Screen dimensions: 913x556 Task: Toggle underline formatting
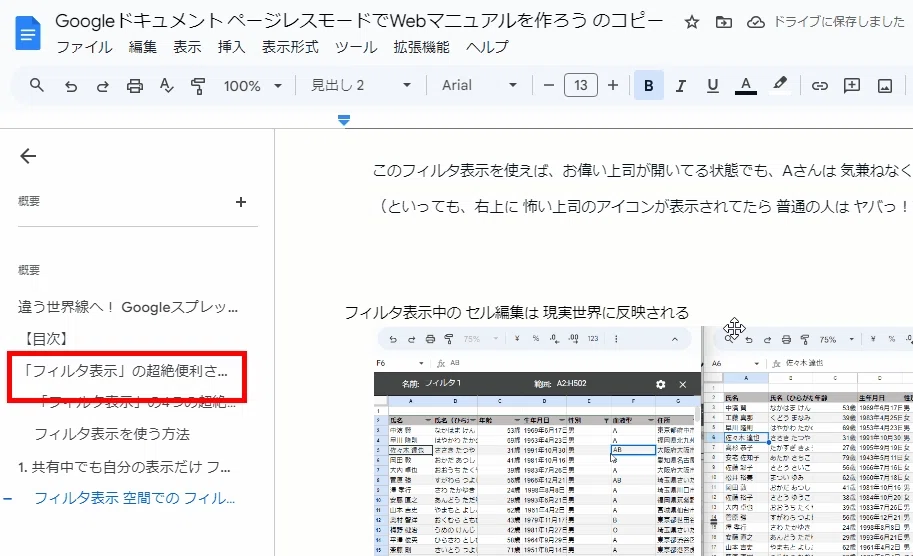click(x=712, y=86)
